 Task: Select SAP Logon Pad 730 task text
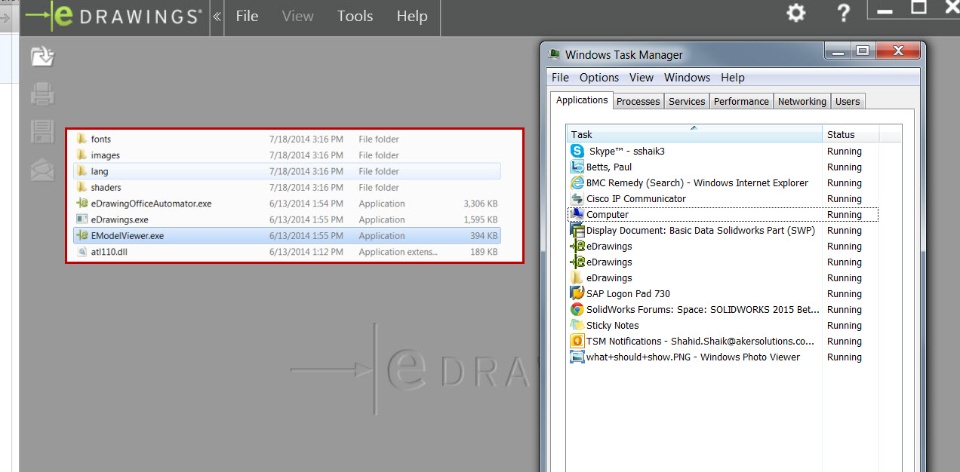(x=628, y=293)
